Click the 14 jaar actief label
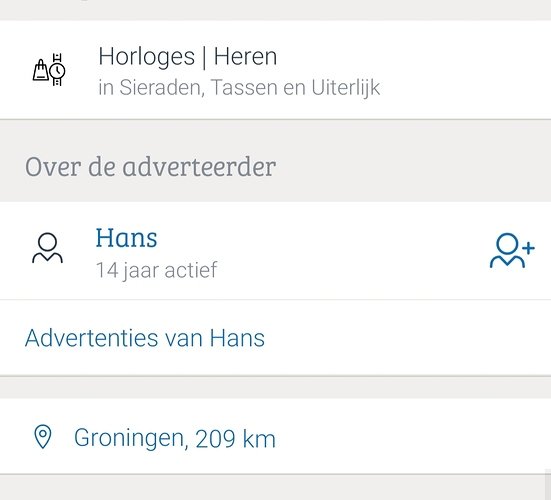Image resolution: width=551 pixels, height=500 pixels. click(x=157, y=270)
